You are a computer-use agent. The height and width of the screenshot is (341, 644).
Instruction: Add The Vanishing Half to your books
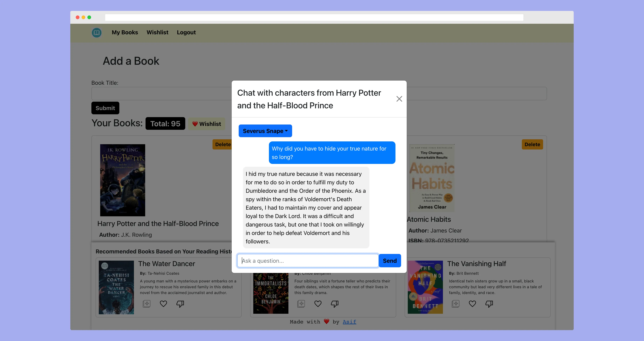tap(456, 304)
